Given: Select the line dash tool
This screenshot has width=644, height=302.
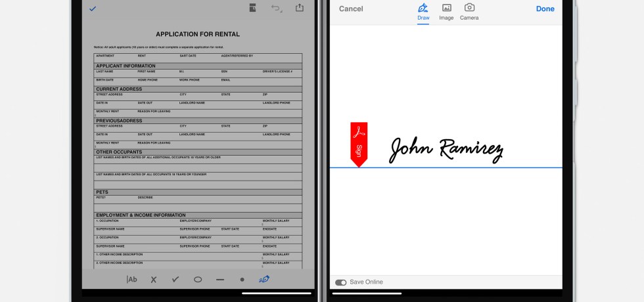Looking at the screenshot, I should (x=220, y=279).
